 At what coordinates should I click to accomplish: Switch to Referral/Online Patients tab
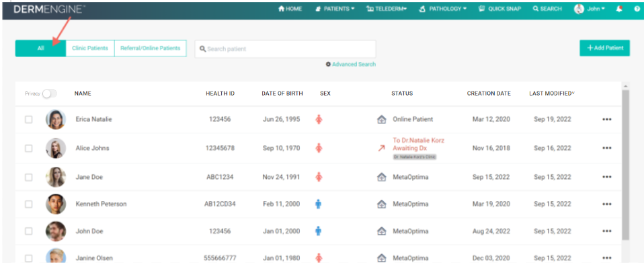point(151,48)
